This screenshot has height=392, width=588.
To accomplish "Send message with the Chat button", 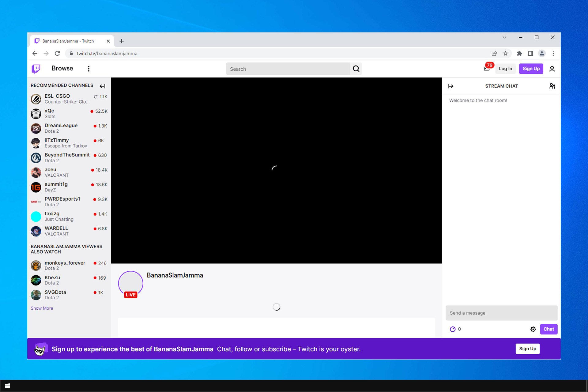I will [x=548, y=329].
